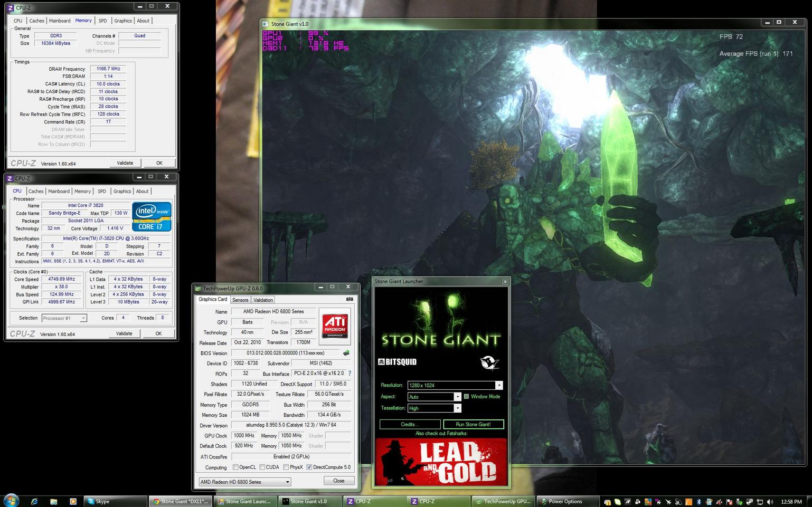Screen dimensions: 812x507
Task: Click the Action Center flag tray icon
Action: pos(729,502)
